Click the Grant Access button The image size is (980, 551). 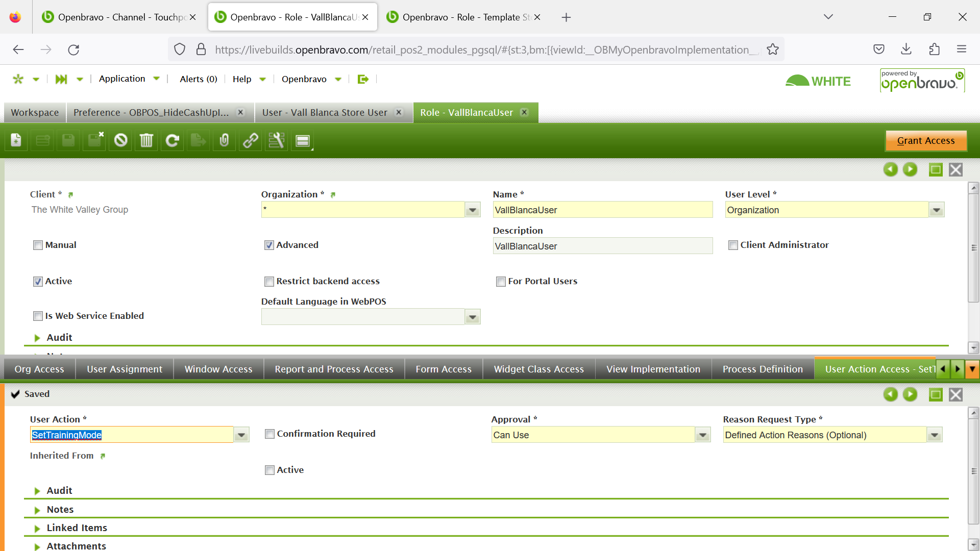(925, 141)
